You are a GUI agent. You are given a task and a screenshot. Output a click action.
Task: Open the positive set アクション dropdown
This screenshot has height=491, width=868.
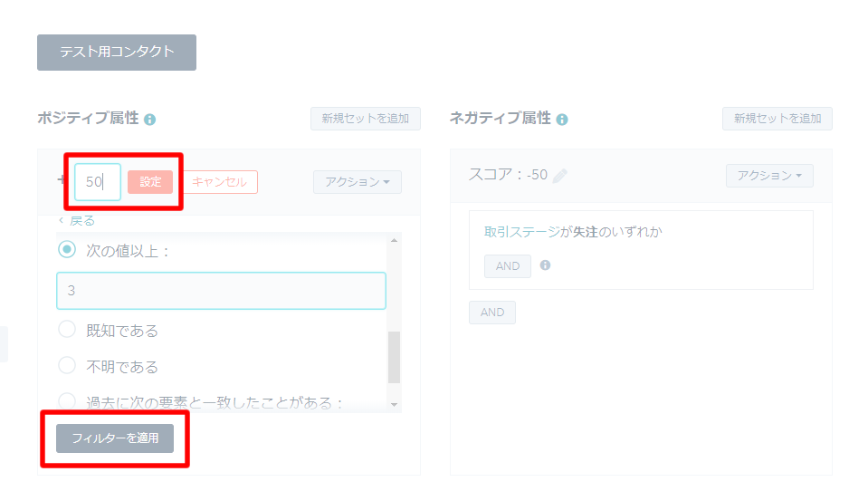point(357,182)
